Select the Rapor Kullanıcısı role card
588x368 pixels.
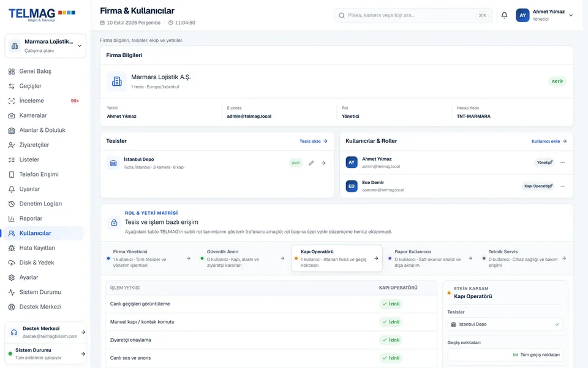[x=430, y=258]
